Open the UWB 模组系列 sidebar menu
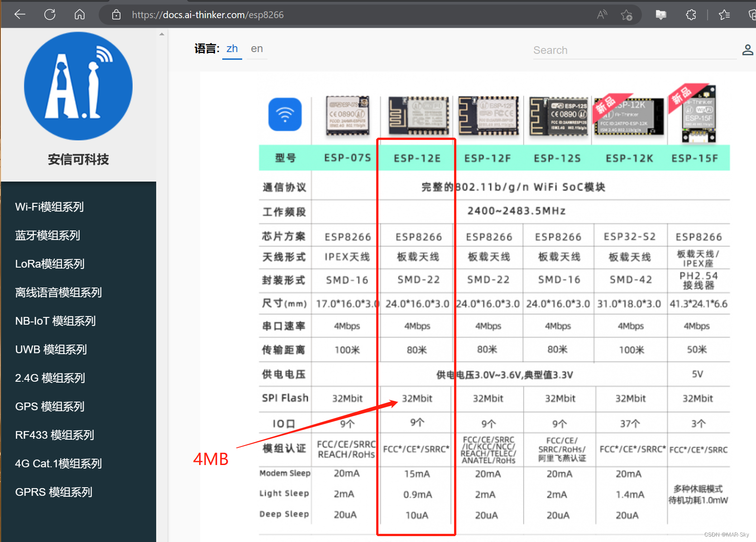756x542 pixels. [51, 350]
